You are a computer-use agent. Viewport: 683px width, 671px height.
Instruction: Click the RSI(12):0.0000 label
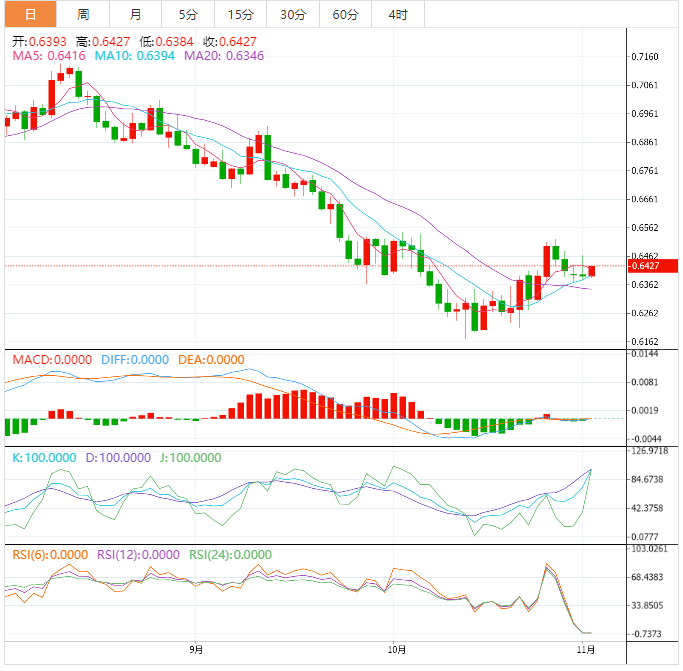click(138, 555)
